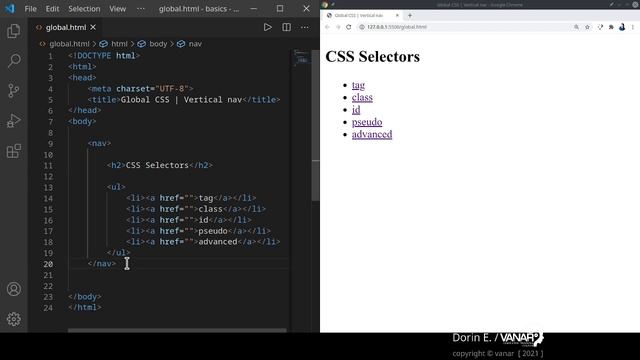Click line number 20 in the gutter

pyautogui.click(x=48, y=264)
